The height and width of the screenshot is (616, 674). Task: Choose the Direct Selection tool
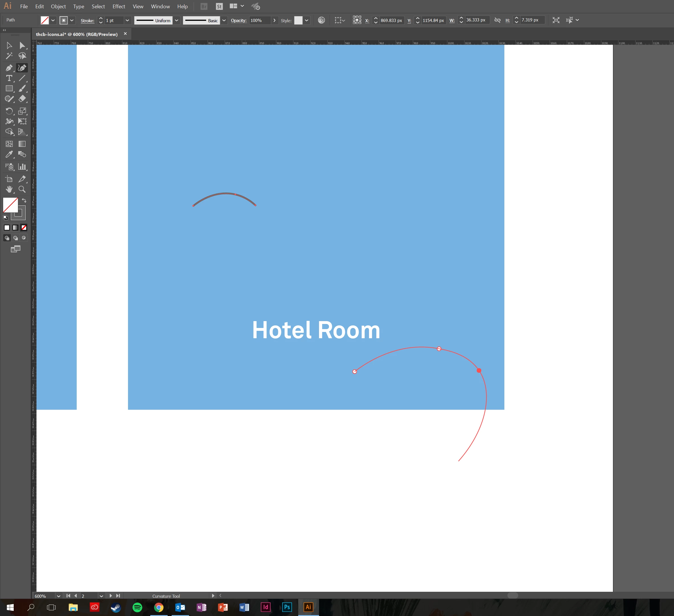[x=22, y=45]
